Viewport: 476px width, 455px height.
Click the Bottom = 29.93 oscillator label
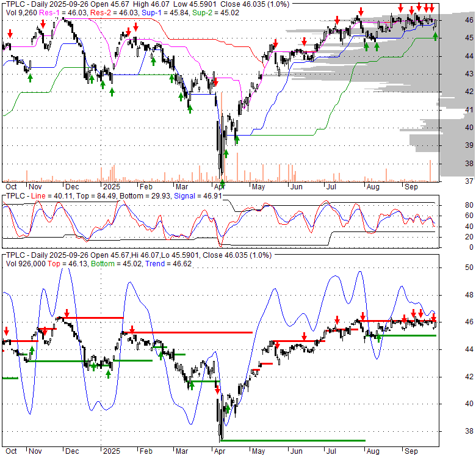click(145, 196)
